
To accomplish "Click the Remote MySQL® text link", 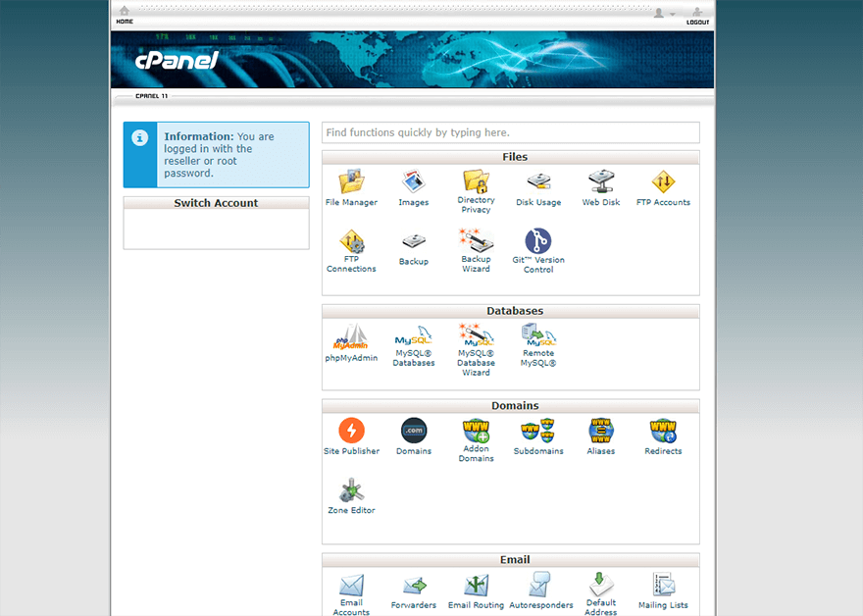I will [x=538, y=358].
